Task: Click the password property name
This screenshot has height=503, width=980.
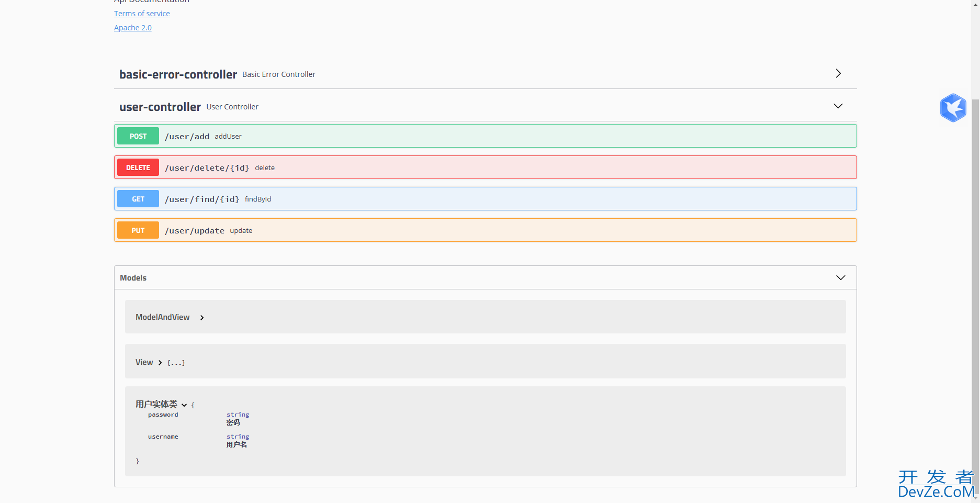Action: click(163, 415)
